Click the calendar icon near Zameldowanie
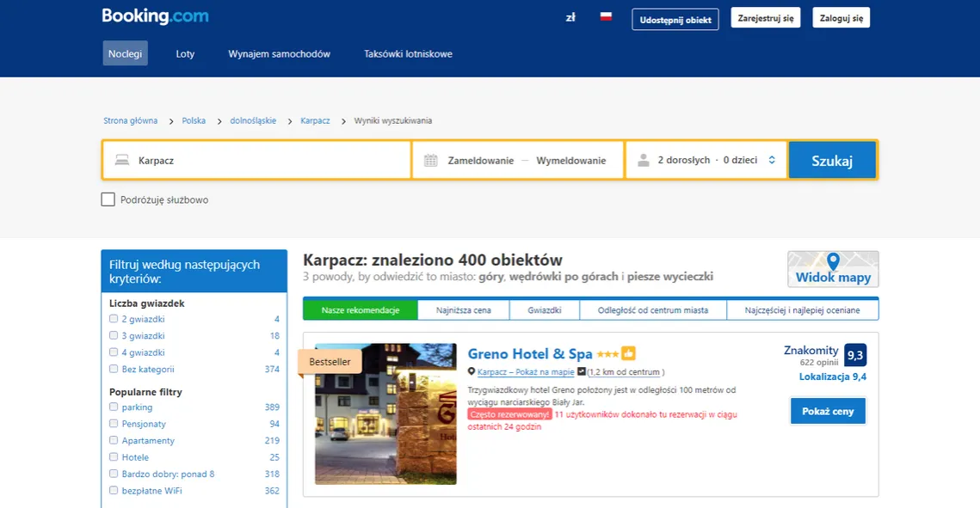The height and width of the screenshot is (508, 980). [429, 160]
